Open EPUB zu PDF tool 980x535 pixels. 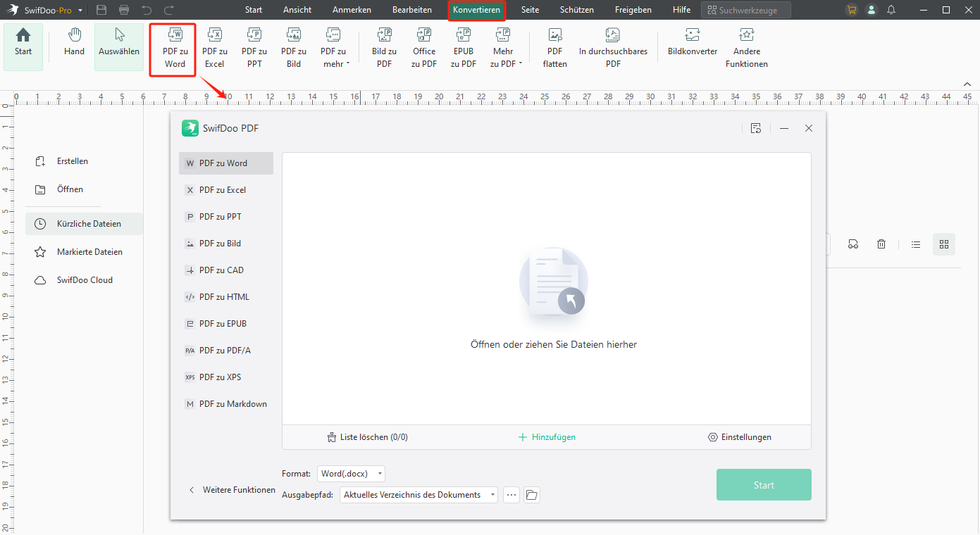point(464,48)
